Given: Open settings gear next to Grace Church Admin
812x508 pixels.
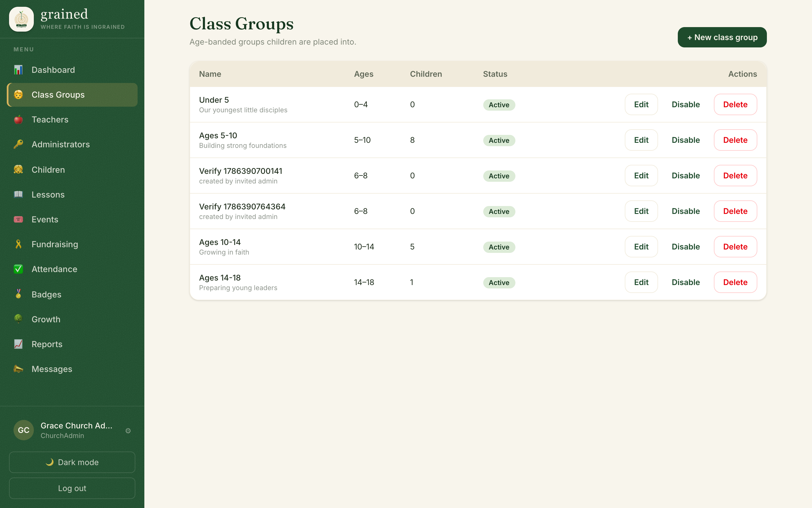Looking at the screenshot, I should coord(128,431).
